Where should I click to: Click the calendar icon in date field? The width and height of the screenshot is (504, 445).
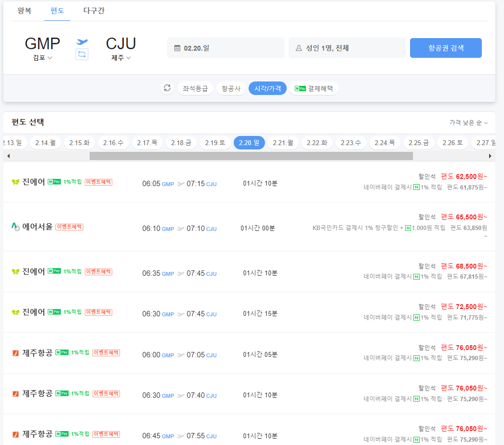pos(177,48)
